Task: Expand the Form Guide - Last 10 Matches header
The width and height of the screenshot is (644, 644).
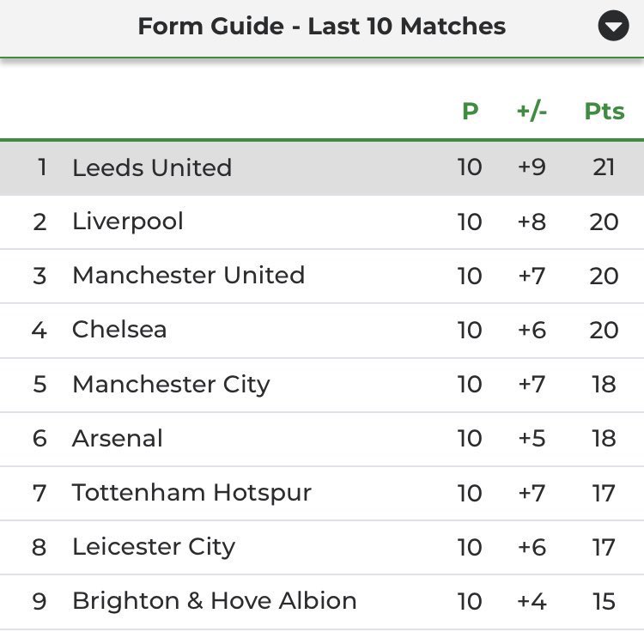Action: 322,27
